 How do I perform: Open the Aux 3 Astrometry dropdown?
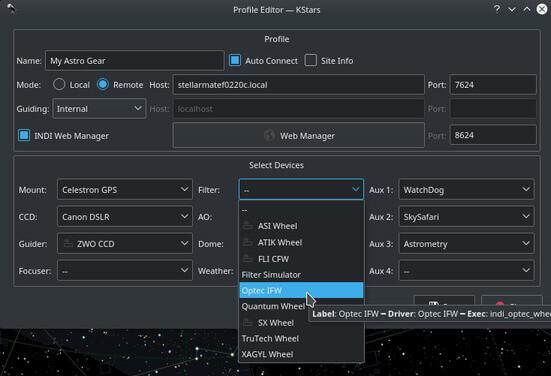click(466, 244)
